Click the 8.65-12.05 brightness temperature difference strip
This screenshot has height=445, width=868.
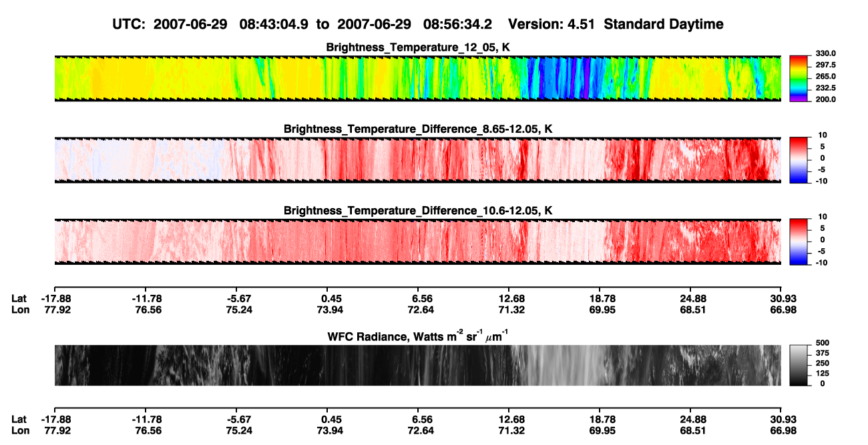pyautogui.click(x=417, y=159)
